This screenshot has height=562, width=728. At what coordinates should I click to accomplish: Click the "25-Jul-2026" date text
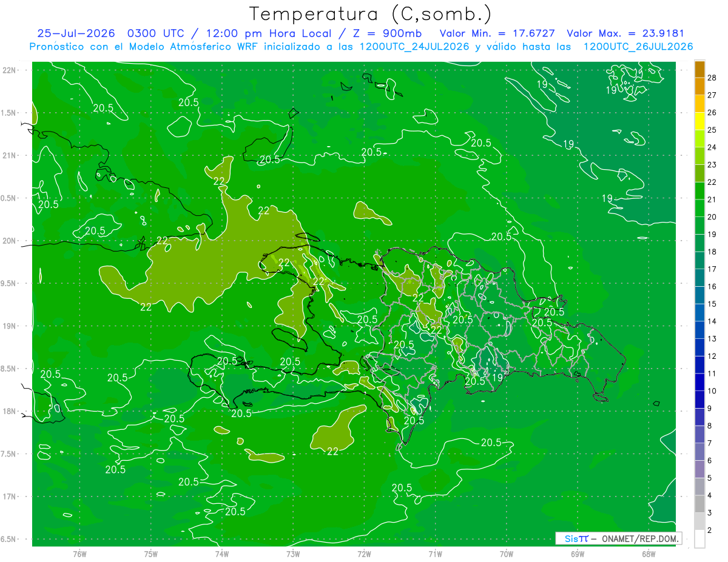(x=76, y=33)
